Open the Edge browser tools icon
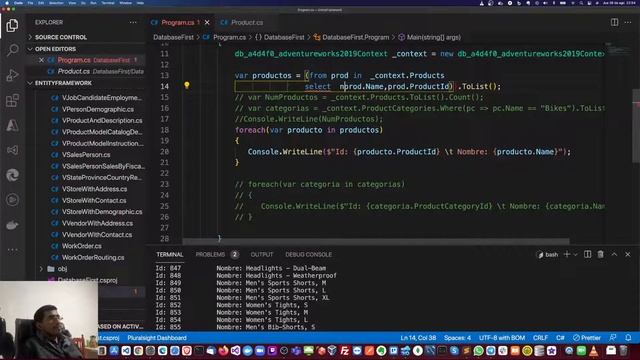Image resolution: width=640 pixels, height=360 pixels. point(12,175)
